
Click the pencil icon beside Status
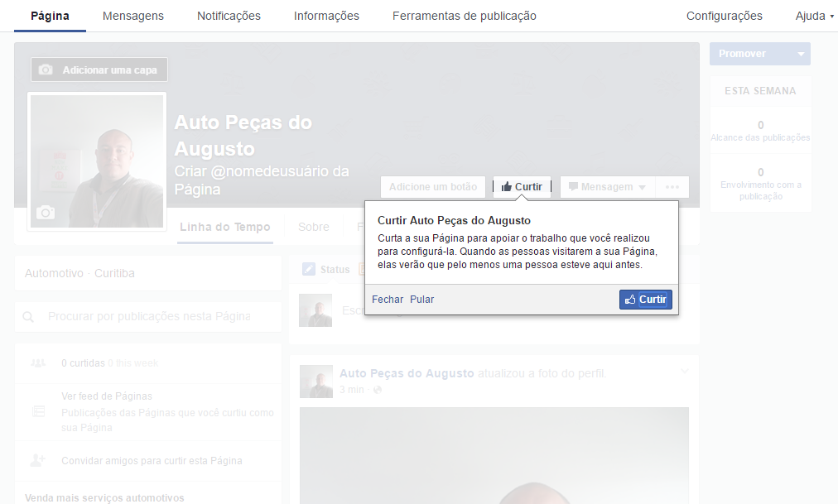pyautogui.click(x=308, y=269)
